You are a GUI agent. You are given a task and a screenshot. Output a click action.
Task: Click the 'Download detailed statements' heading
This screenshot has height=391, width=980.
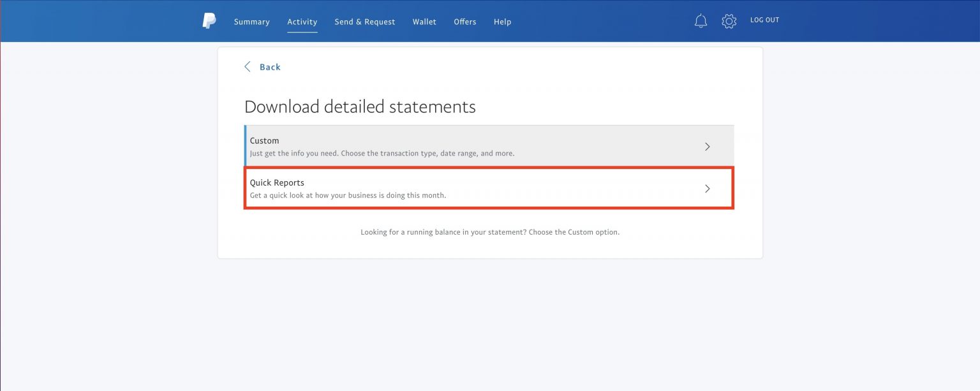point(360,107)
